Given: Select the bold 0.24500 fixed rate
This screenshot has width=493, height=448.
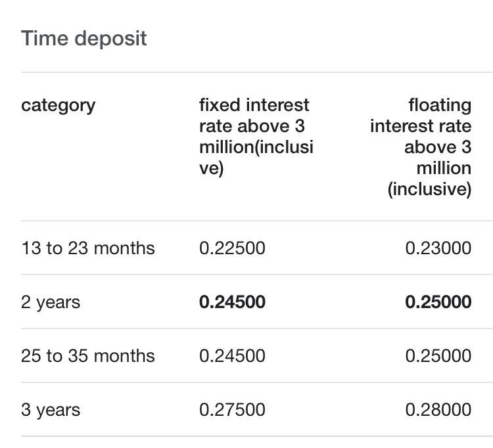Looking at the screenshot, I should [232, 302].
